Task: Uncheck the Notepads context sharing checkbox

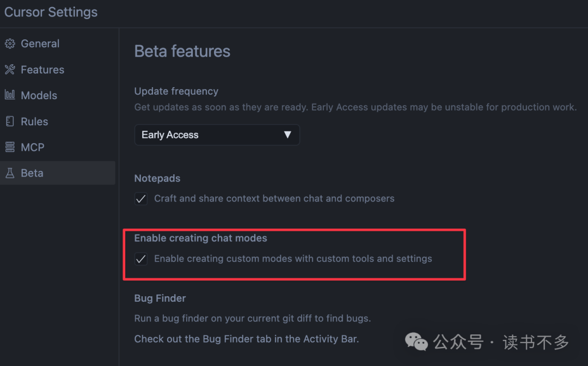Action: tap(140, 198)
